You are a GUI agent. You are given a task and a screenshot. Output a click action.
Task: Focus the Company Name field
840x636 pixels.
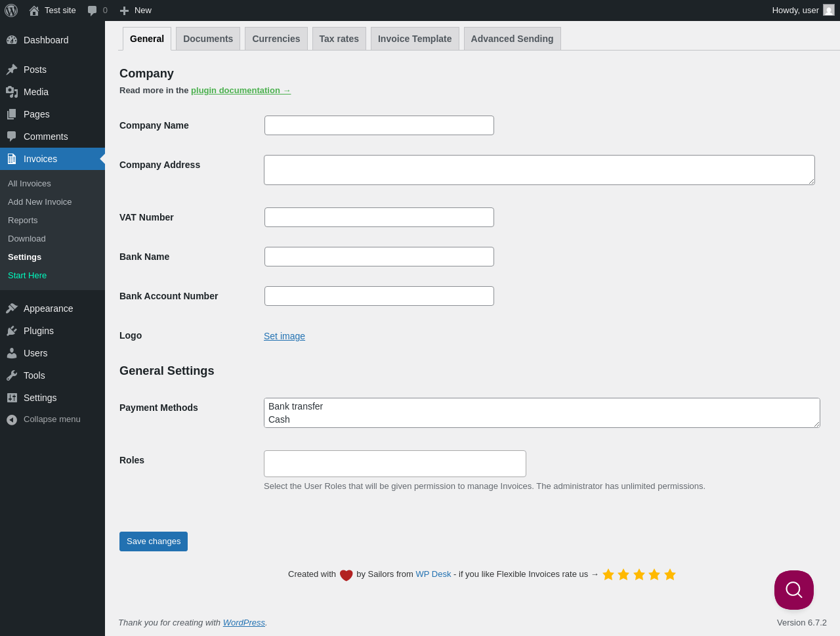(x=379, y=125)
